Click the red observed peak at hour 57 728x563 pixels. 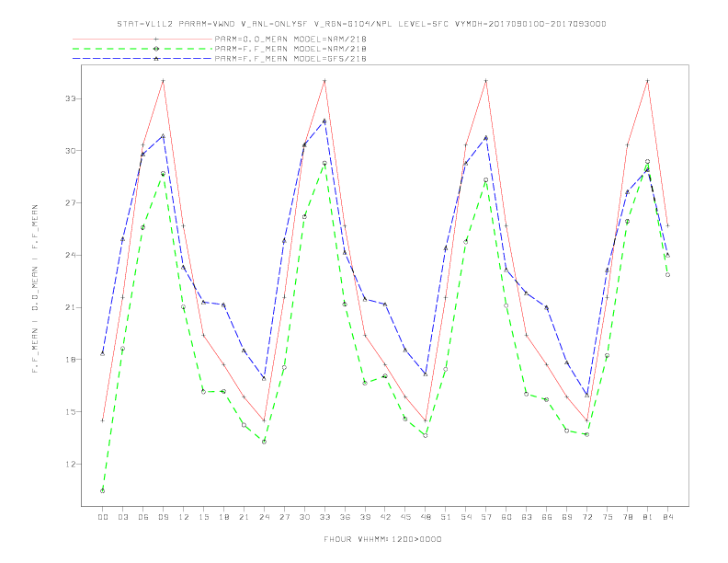pos(486,81)
